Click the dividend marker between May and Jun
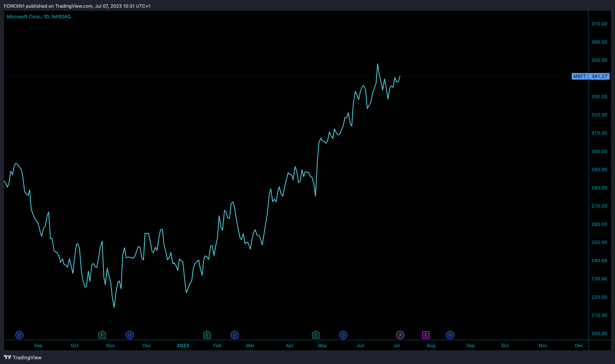This screenshot has height=364, width=615. click(x=343, y=335)
